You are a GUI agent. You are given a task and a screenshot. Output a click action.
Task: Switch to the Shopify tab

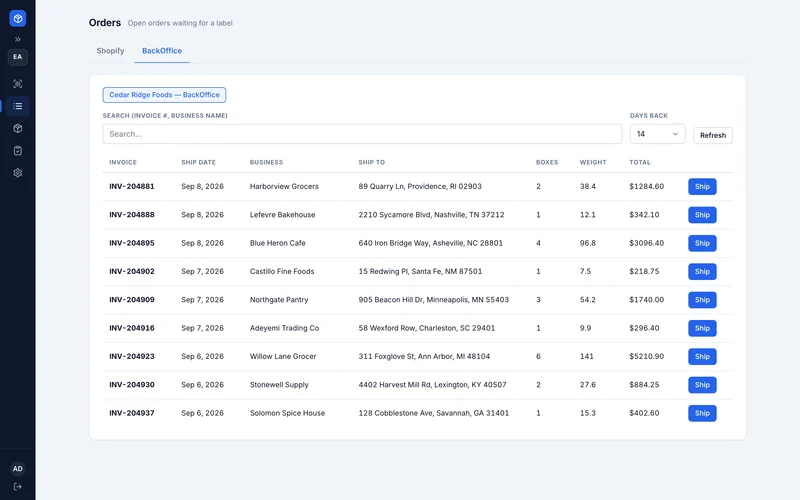tap(110, 51)
